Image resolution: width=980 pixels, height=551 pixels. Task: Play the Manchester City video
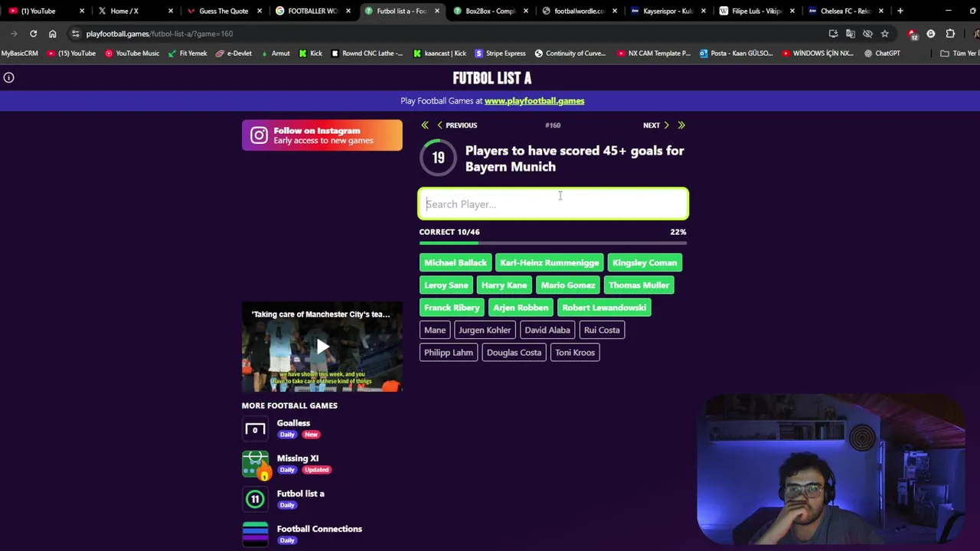point(322,347)
